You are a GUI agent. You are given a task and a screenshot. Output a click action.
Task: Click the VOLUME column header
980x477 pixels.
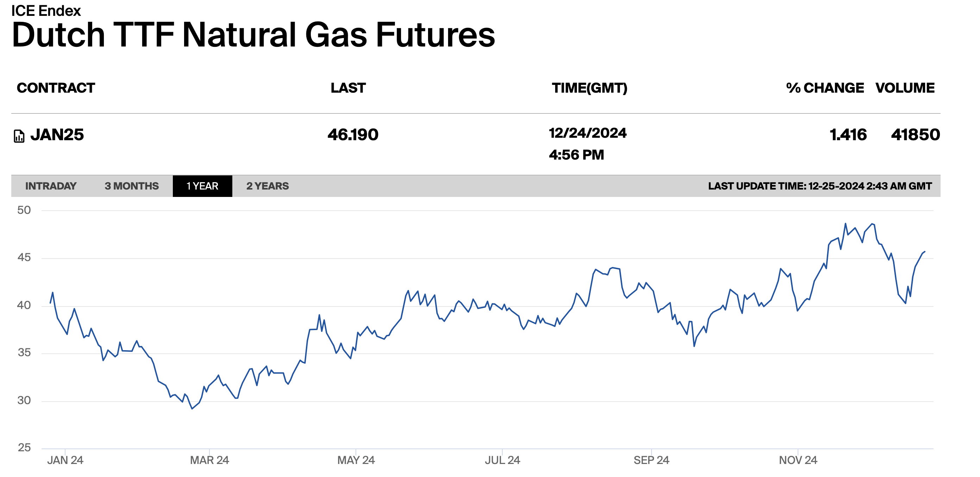coord(905,88)
